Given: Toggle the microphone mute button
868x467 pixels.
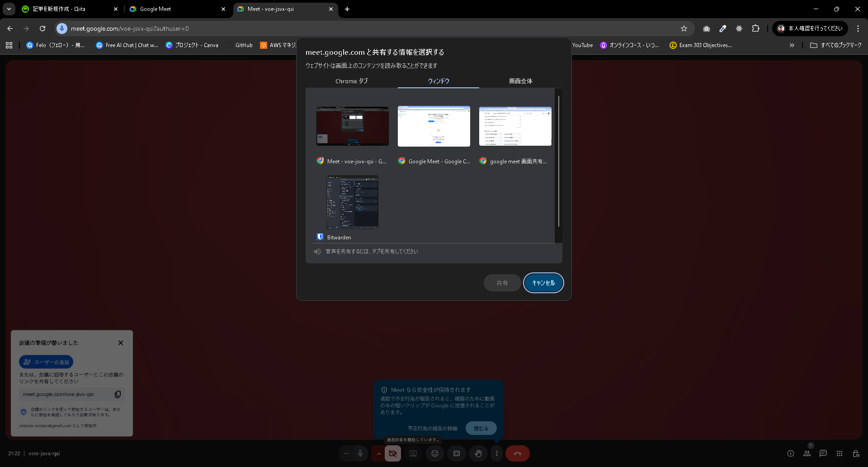Looking at the screenshot, I should click(x=360, y=453).
